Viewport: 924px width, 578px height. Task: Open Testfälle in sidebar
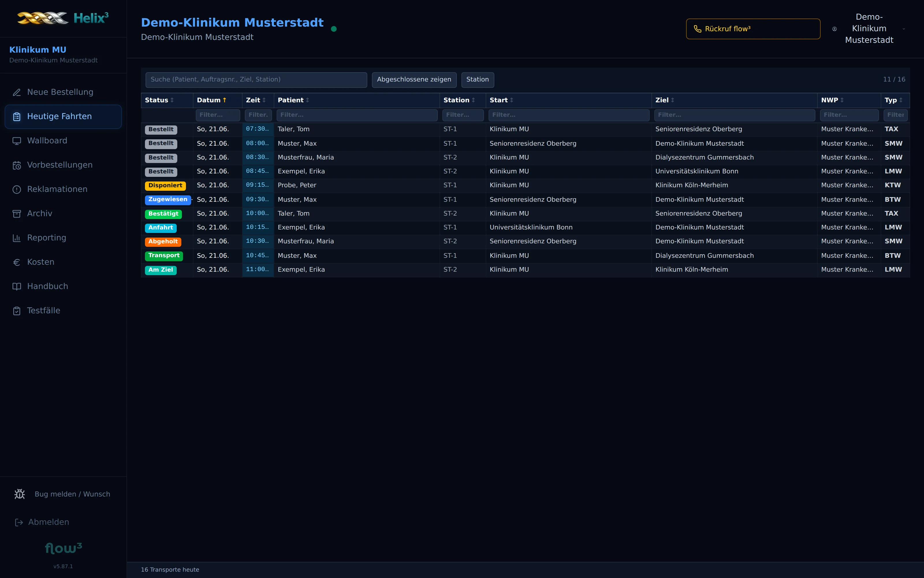pyautogui.click(x=63, y=311)
